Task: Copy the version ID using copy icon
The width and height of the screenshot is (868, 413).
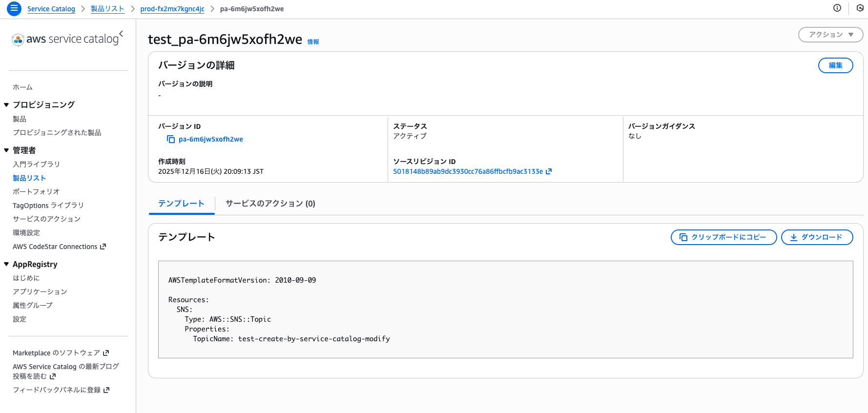Action: (x=171, y=139)
